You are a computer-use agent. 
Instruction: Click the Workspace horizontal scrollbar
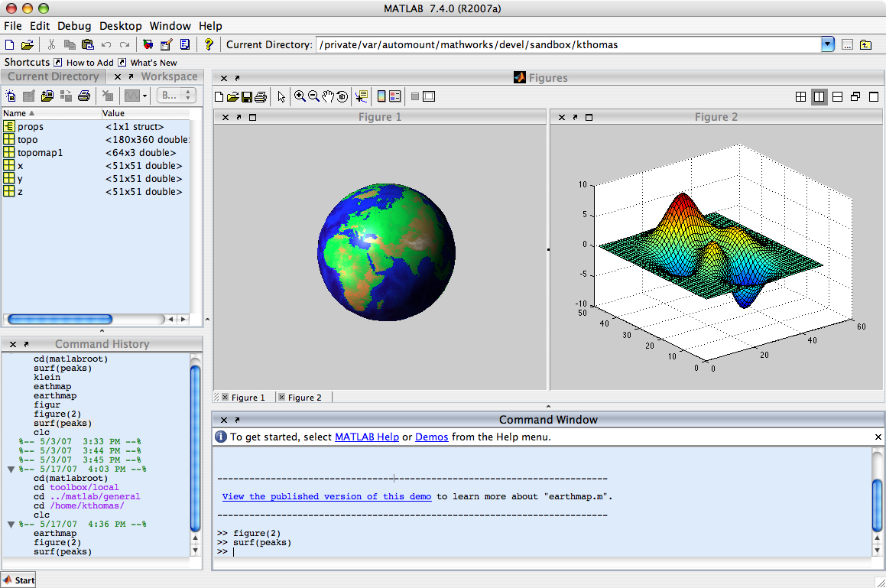click(60, 319)
